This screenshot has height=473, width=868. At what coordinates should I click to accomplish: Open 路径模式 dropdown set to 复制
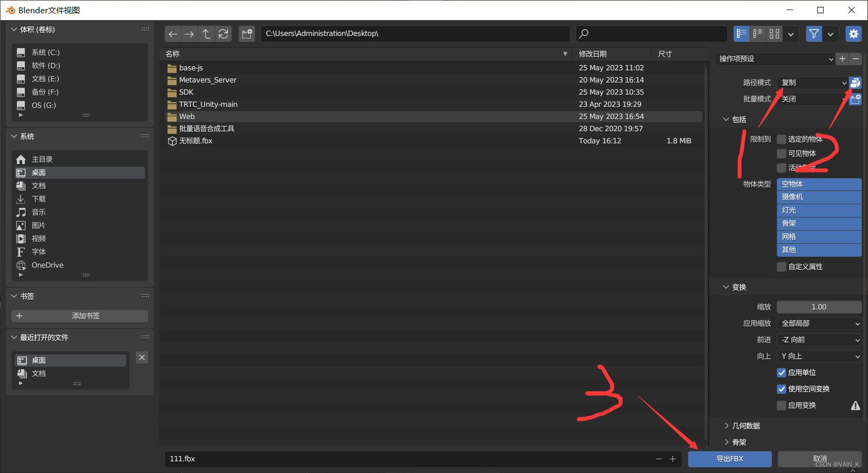813,83
